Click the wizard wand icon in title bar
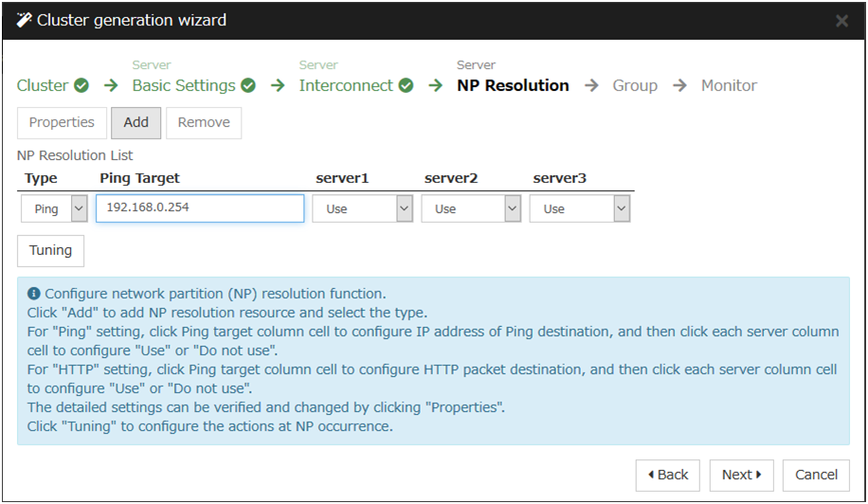The width and height of the screenshot is (868, 504). [25, 20]
